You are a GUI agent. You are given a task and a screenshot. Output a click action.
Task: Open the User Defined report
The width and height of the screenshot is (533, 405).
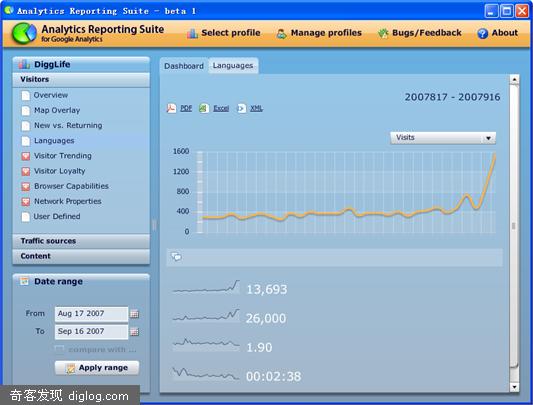(x=57, y=216)
